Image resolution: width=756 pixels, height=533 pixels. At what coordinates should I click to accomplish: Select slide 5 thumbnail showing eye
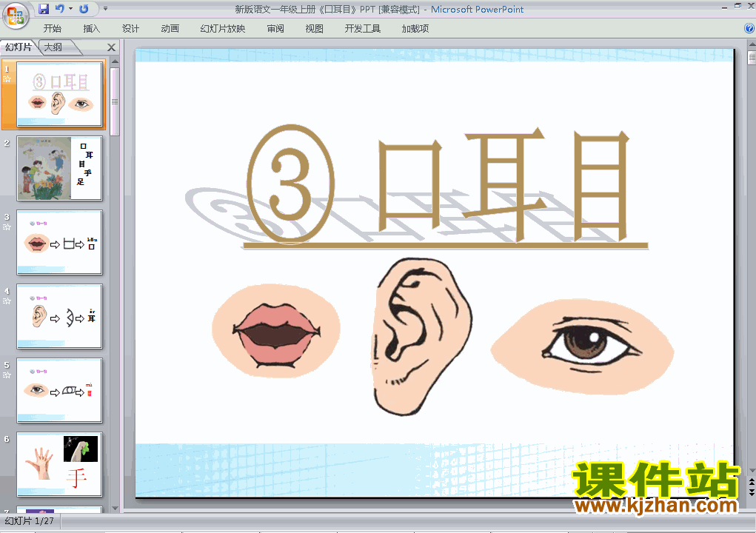tap(59, 390)
